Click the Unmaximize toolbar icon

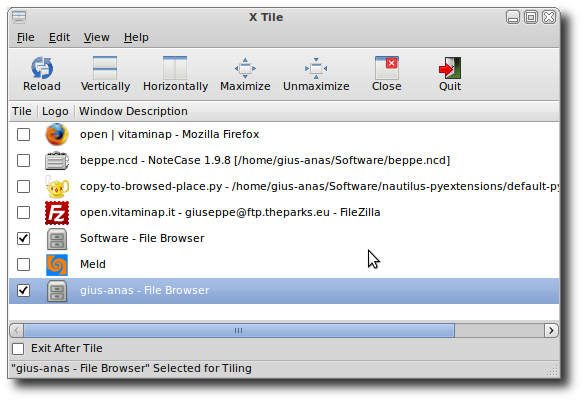[x=316, y=68]
